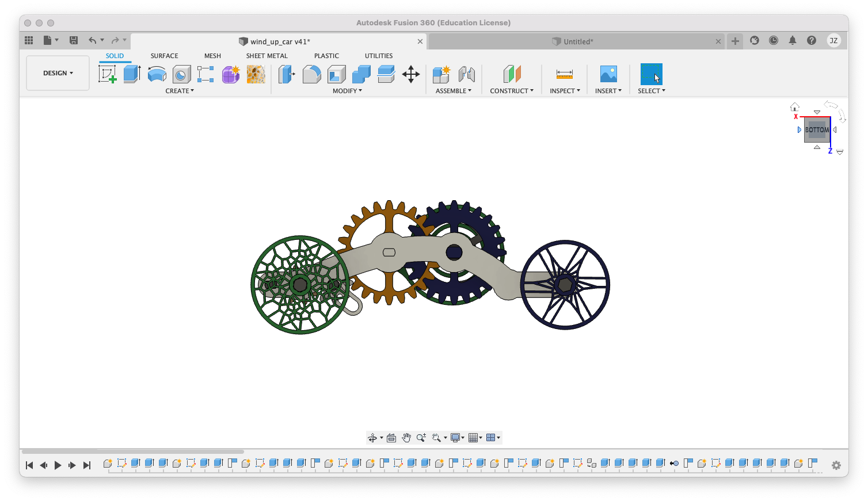Viewport: 868px width, 501px height.
Task: Switch to the Untitled* document tab
Action: click(577, 41)
